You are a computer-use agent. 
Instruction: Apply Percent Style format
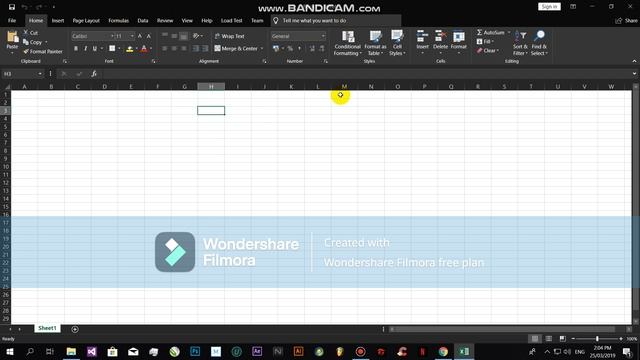coord(290,49)
